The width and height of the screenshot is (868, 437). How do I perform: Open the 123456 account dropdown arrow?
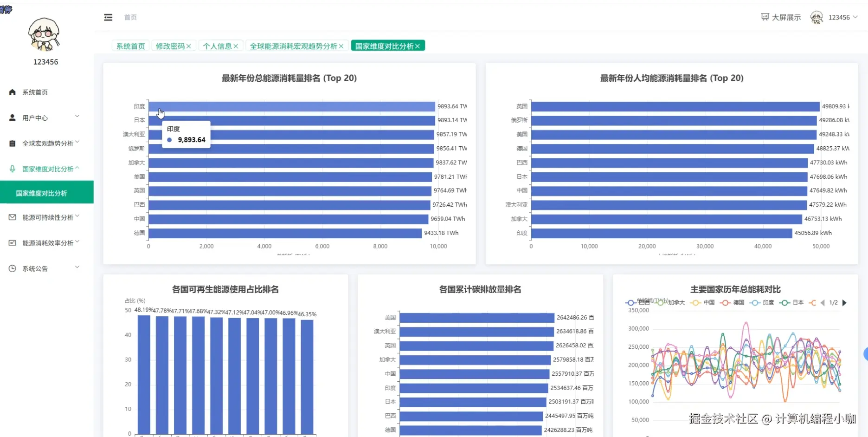pos(855,17)
